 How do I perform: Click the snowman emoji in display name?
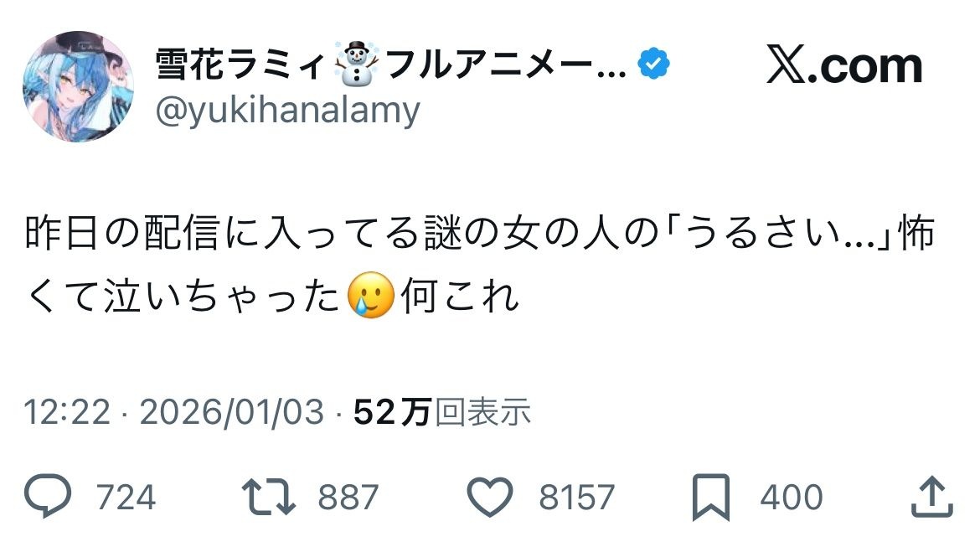point(357,65)
